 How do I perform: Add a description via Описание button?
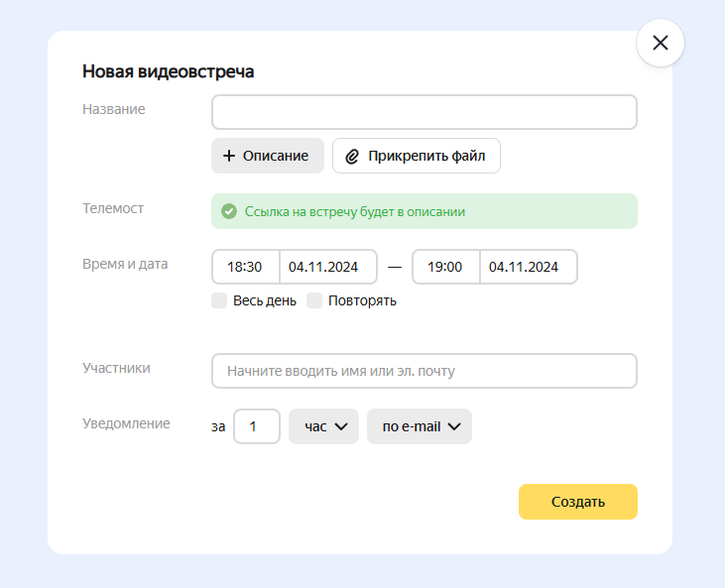268,156
